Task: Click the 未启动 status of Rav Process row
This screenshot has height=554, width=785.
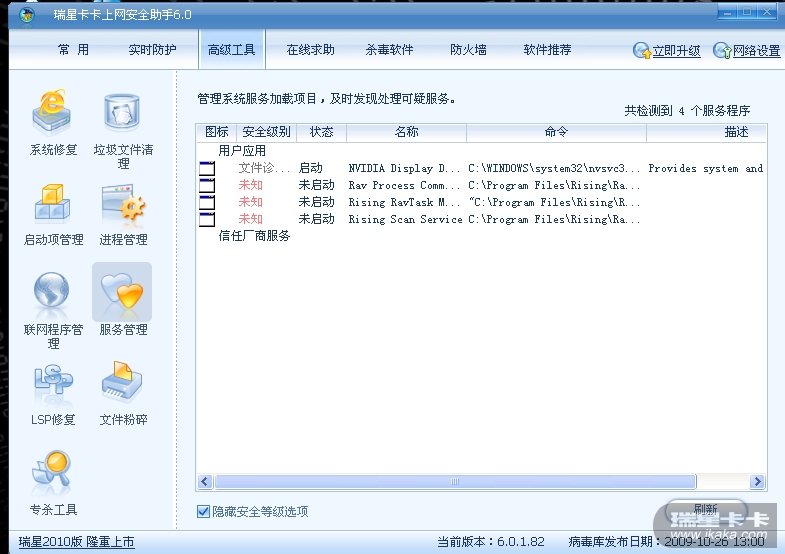Action: tap(316, 185)
